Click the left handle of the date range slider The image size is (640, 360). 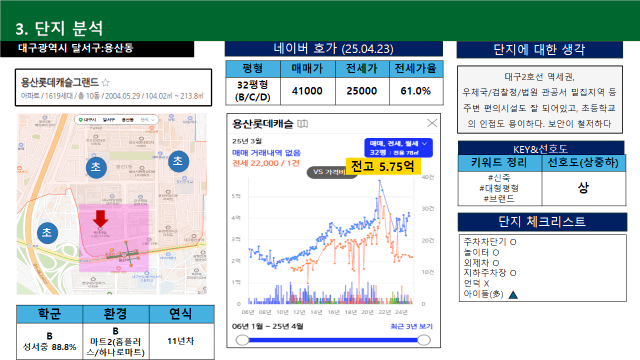coord(242,340)
